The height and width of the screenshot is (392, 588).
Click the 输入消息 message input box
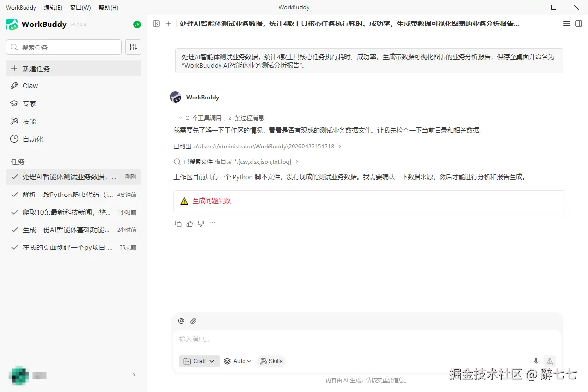367,339
